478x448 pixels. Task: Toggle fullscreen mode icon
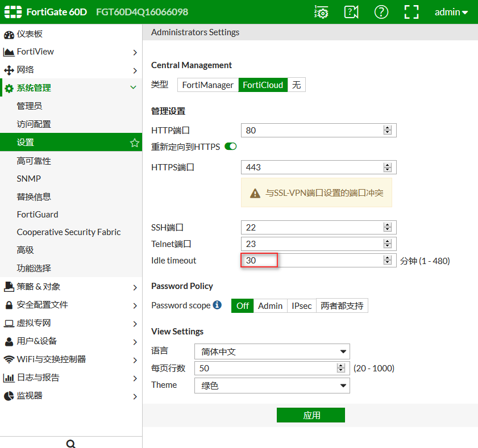pos(412,12)
